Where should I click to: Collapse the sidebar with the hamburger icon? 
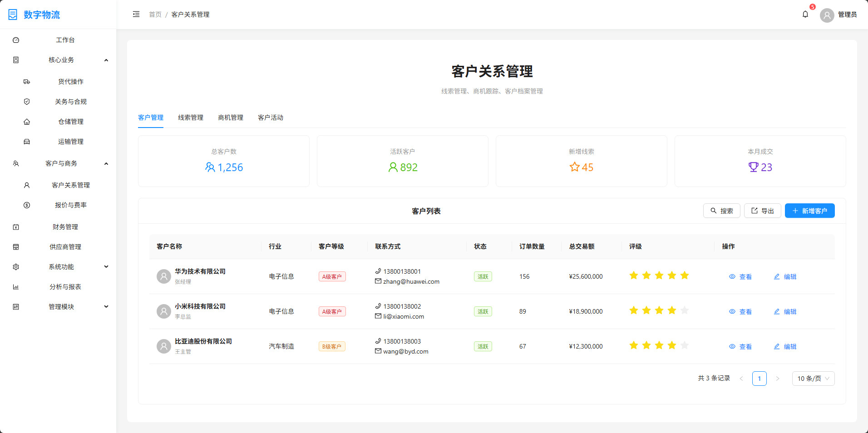[x=136, y=14]
